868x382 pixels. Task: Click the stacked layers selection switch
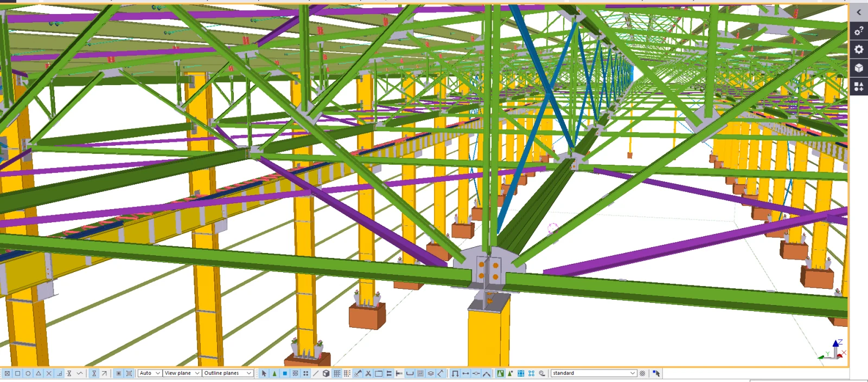[431, 373]
